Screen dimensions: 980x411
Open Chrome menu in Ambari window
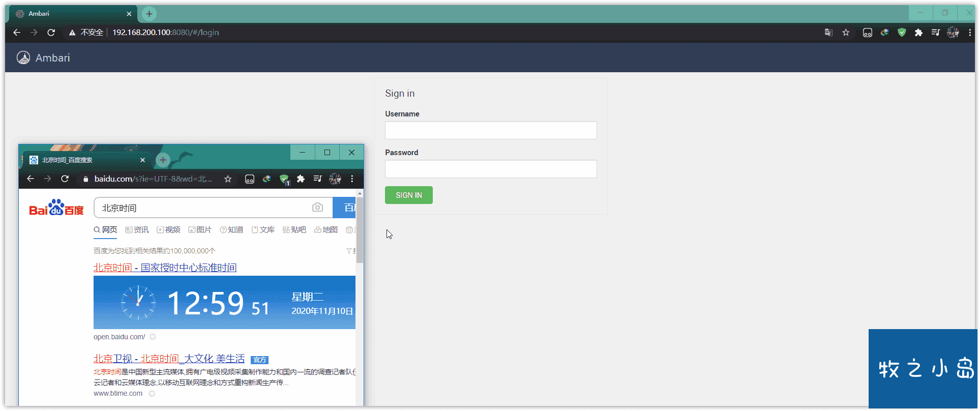[x=970, y=33]
